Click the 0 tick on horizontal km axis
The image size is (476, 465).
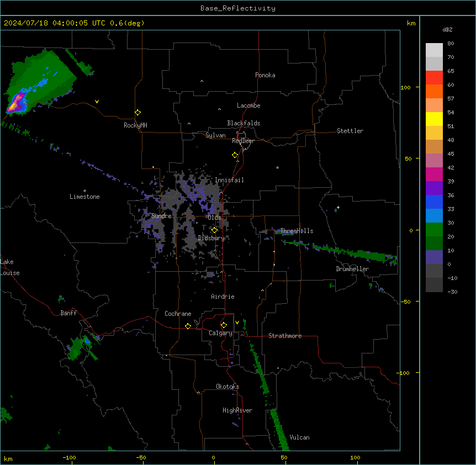(x=213, y=457)
